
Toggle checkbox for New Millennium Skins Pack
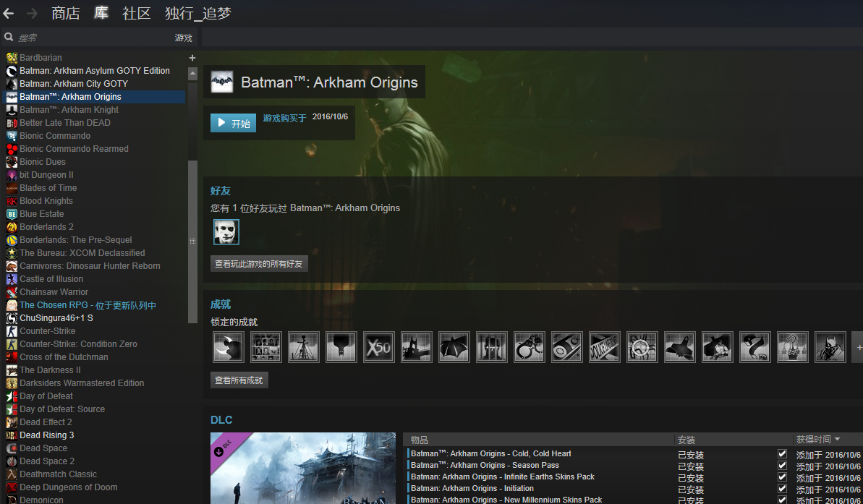coord(782,500)
